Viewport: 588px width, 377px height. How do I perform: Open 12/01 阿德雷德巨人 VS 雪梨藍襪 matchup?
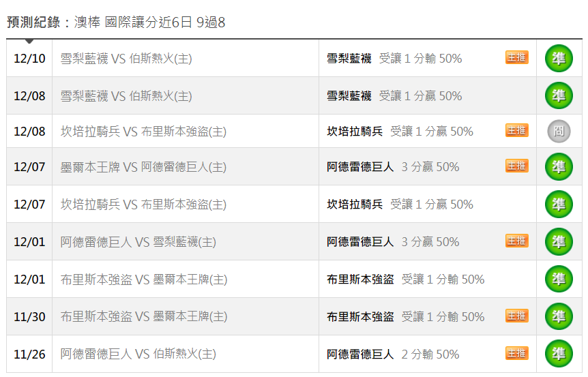coord(138,242)
